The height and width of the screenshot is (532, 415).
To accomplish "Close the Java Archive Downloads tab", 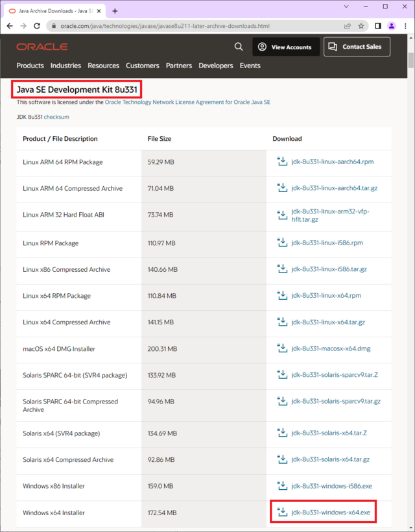I will (99, 11).
